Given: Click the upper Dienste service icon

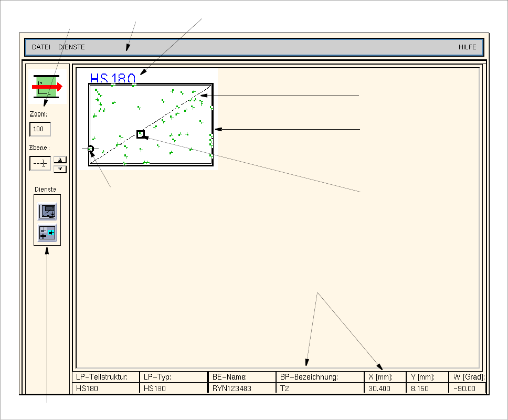Looking at the screenshot, I should pos(47,212).
